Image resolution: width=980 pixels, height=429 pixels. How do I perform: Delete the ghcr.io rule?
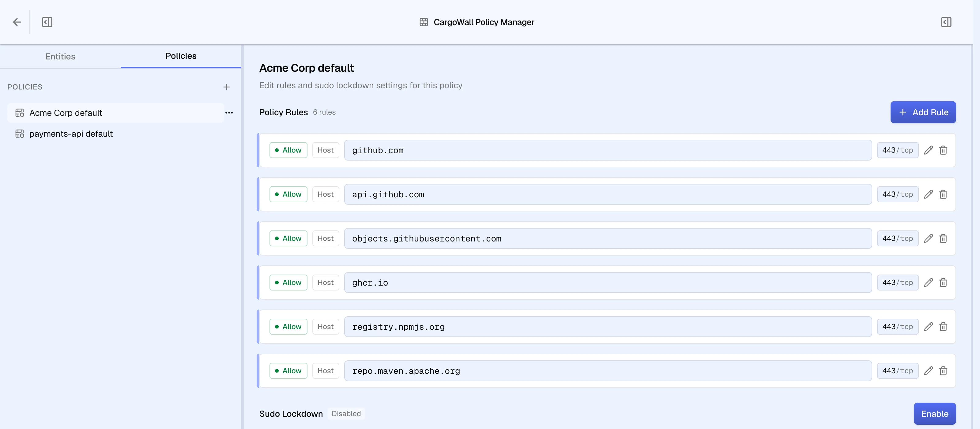pyautogui.click(x=943, y=283)
